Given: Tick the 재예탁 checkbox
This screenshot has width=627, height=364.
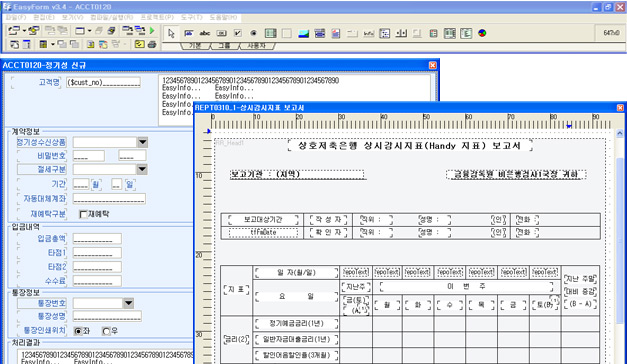Looking at the screenshot, I should 83,214.
